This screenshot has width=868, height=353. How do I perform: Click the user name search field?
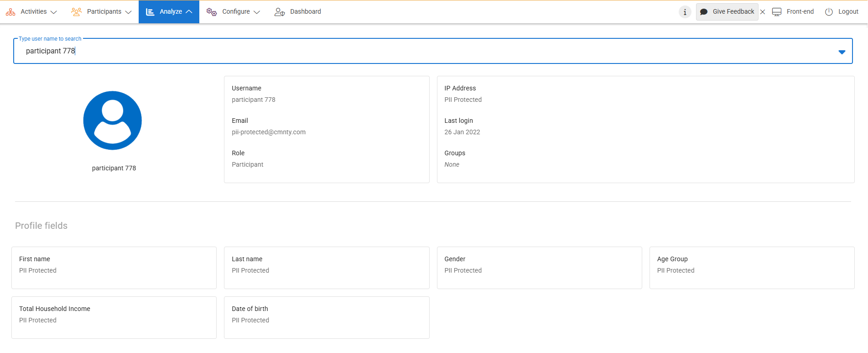pyautogui.click(x=411, y=51)
